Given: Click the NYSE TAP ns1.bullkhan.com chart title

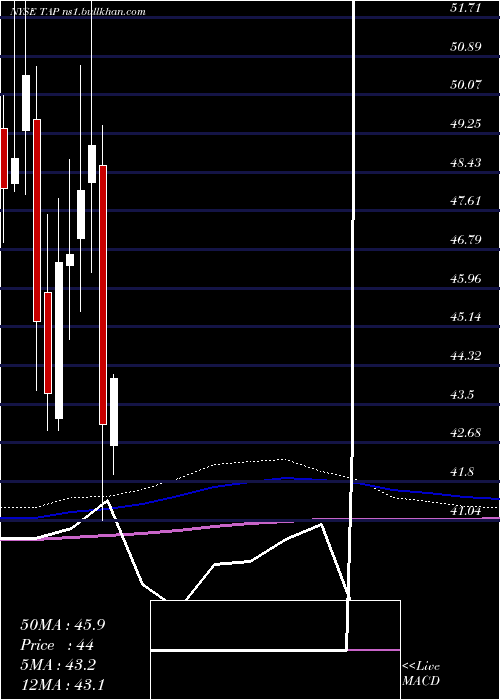Looking at the screenshot, I should 78,12.
